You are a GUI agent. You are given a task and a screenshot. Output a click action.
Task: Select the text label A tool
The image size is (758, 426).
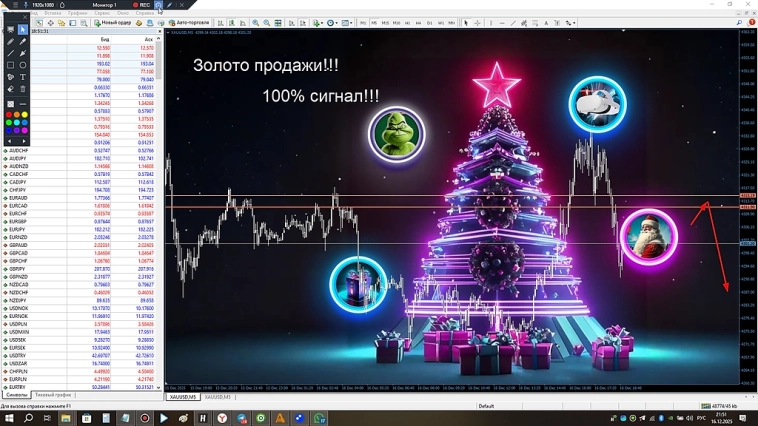(x=546, y=23)
